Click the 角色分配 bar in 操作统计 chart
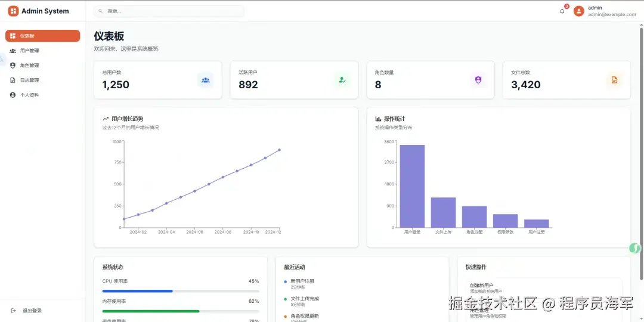The height and width of the screenshot is (322, 644). click(x=475, y=217)
